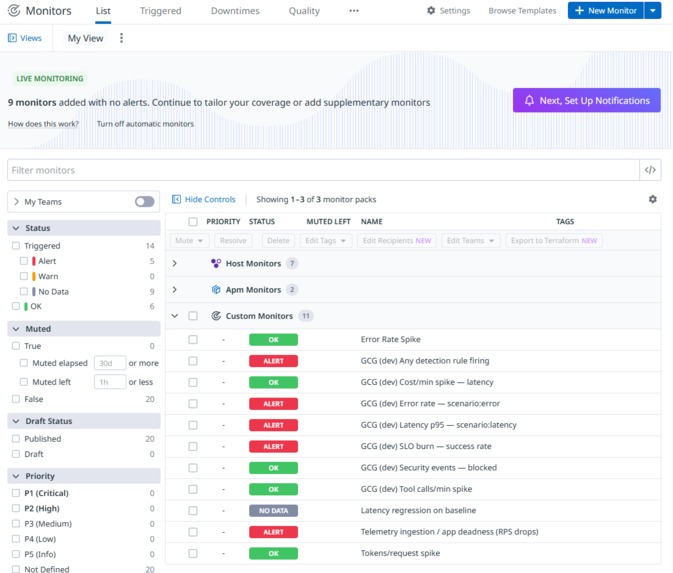Open the Edit Tags dropdown
Screen dimensions: 673x573
326,240
